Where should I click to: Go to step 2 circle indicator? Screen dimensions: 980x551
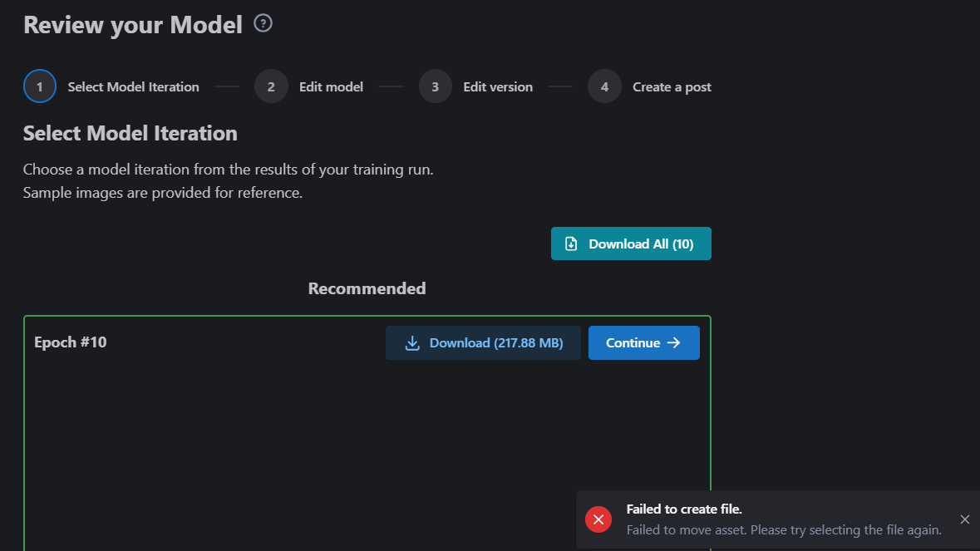(271, 86)
